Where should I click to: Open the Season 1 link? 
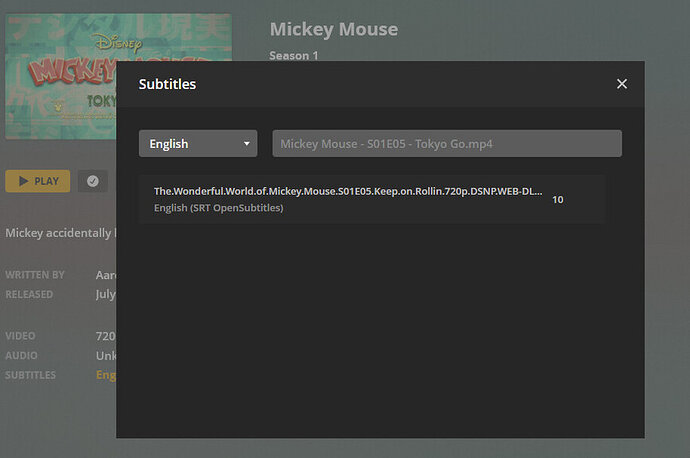[x=294, y=55]
